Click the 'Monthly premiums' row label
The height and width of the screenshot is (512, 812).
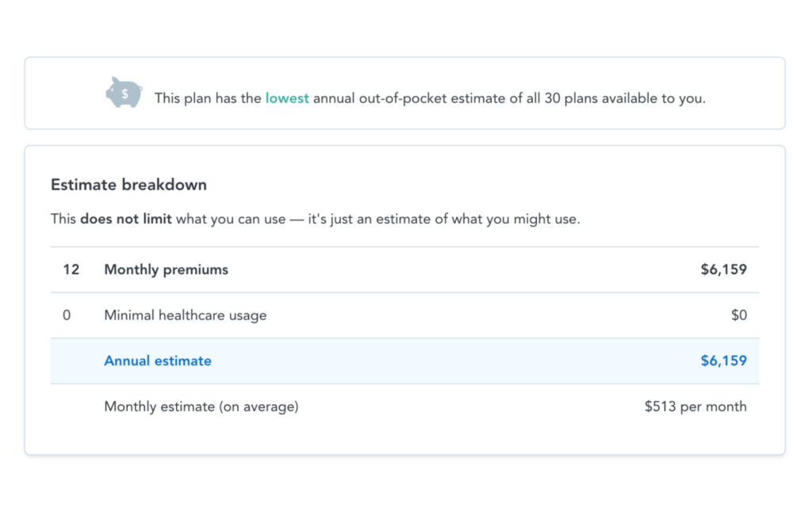tap(167, 269)
